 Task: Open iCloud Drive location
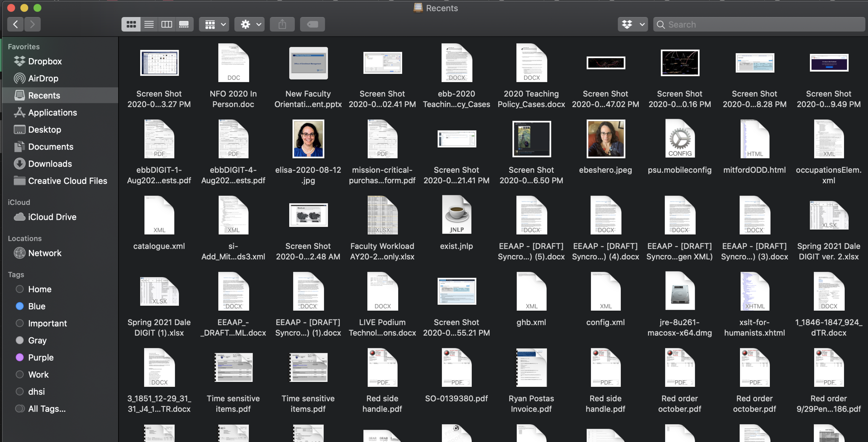click(52, 217)
